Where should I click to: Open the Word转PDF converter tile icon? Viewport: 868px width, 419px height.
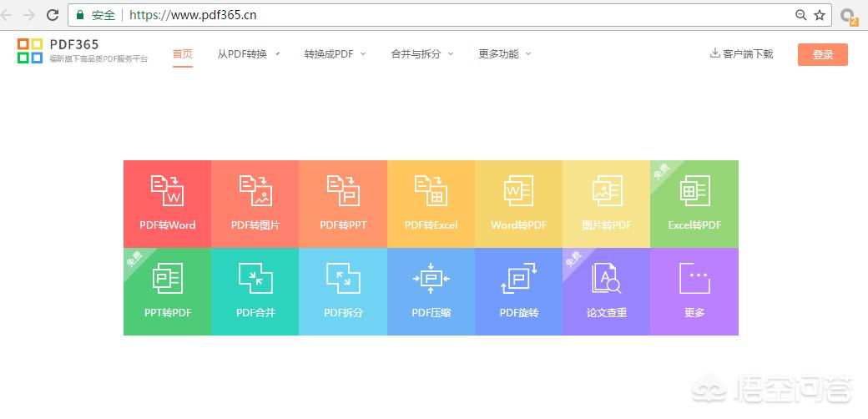pos(518,190)
